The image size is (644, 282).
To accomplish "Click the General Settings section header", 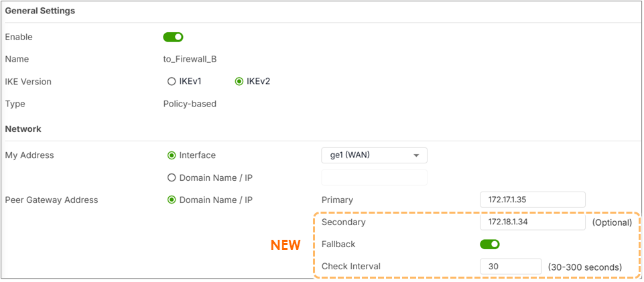I will click(x=40, y=11).
